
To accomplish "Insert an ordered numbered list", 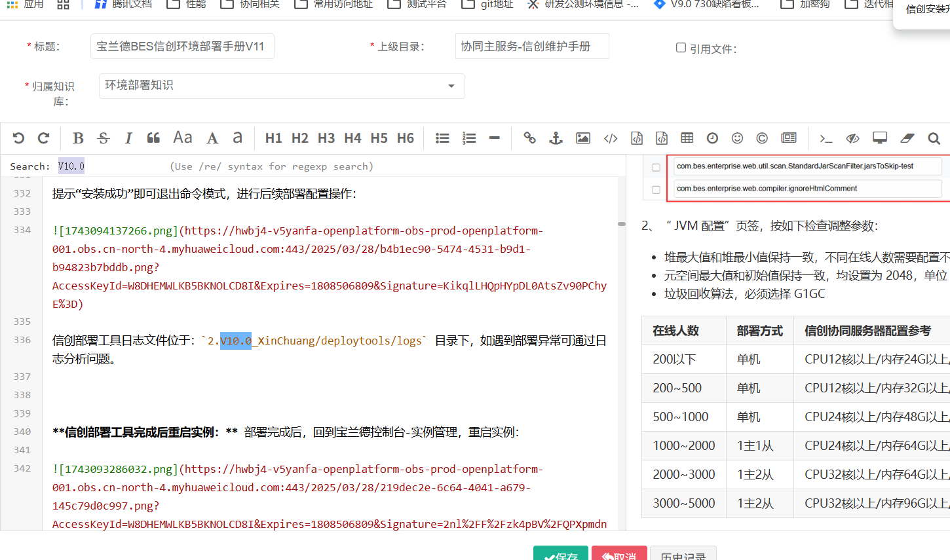I will (x=469, y=138).
